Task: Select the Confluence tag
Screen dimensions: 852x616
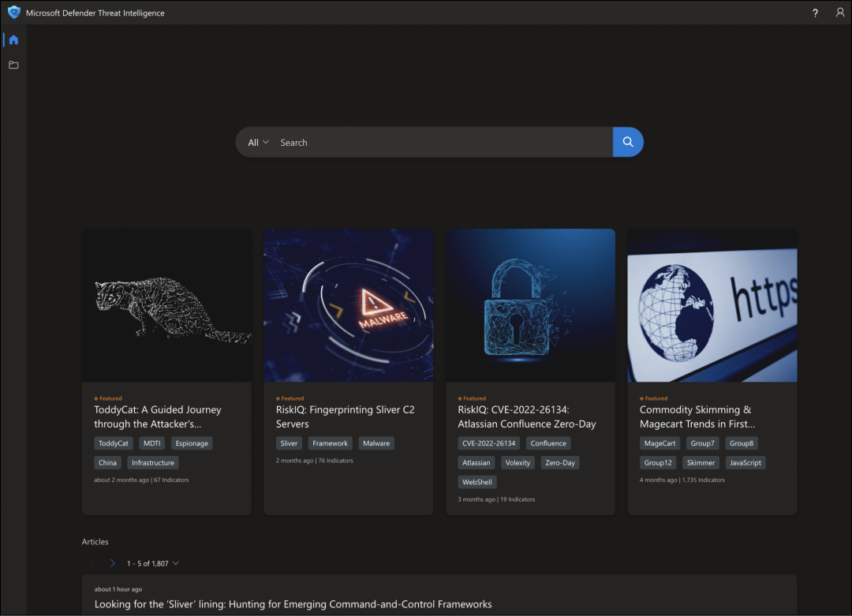Action: coord(548,443)
